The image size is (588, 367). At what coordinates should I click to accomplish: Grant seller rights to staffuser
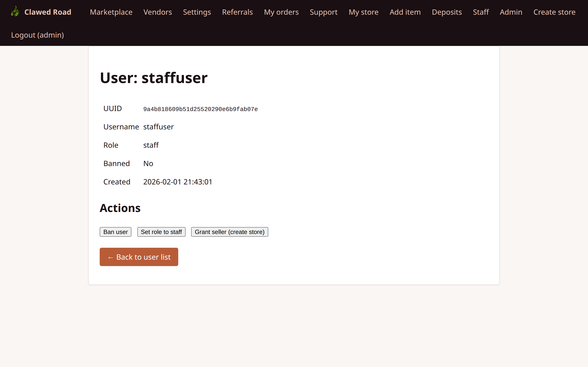[229, 232]
